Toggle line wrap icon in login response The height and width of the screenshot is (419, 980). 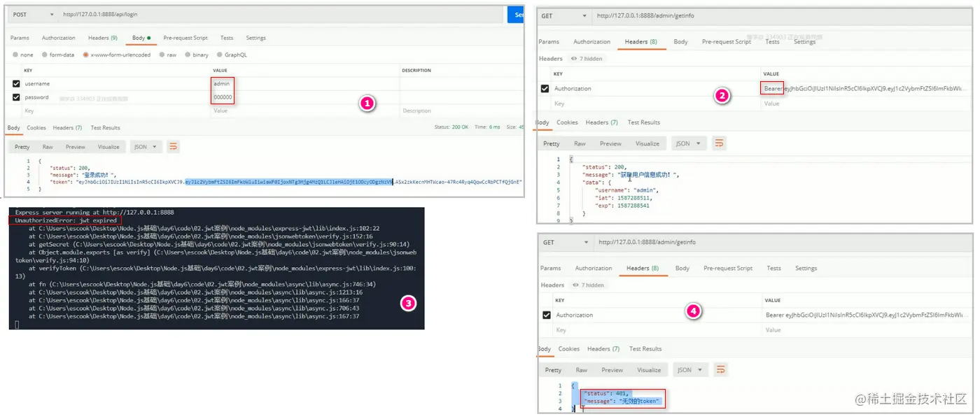tap(172, 147)
